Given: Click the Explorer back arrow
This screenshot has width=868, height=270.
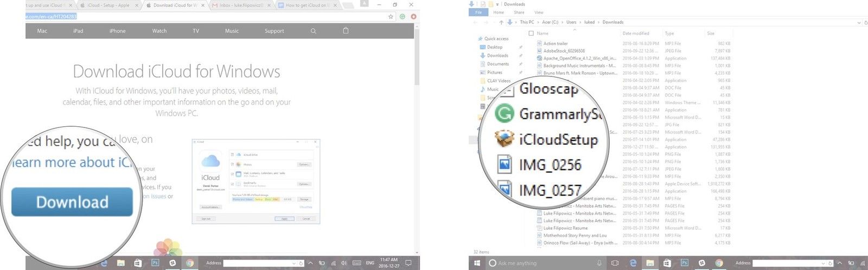Looking at the screenshot, I should (476, 22).
